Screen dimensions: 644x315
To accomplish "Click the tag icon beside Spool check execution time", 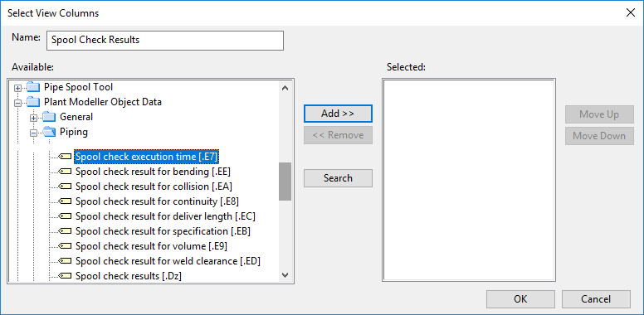I will [x=65, y=157].
